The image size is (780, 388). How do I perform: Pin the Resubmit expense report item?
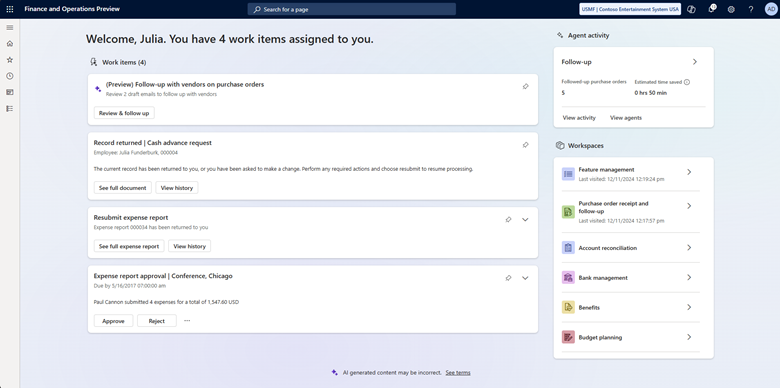pyautogui.click(x=508, y=219)
